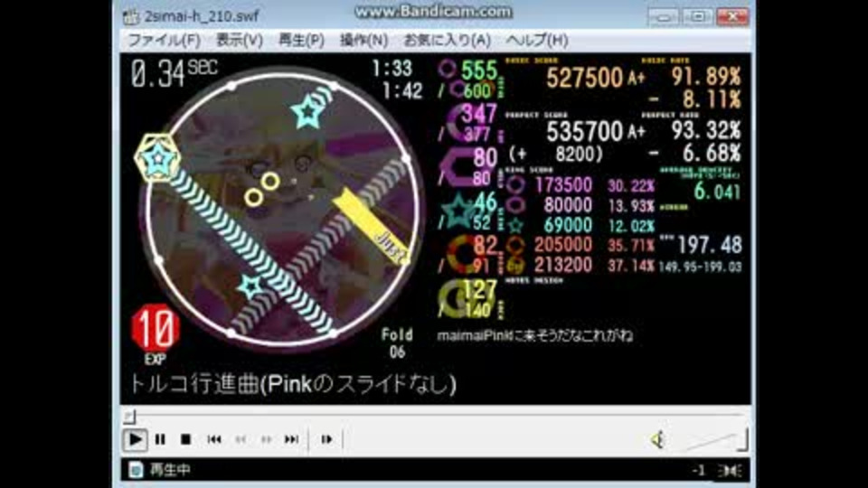Step forward one frame
This screenshot has width=868, height=488.
pos(326,440)
